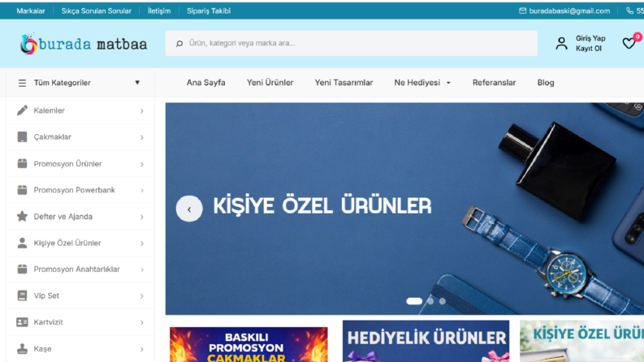Expand the Tüm Kategoriler dropdown arrow
This screenshot has height=362, width=644.
click(x=137, y=83)
